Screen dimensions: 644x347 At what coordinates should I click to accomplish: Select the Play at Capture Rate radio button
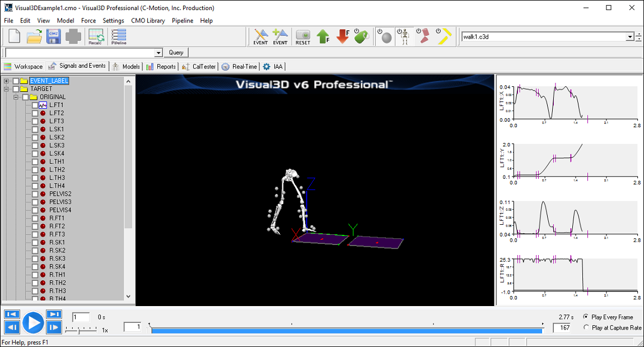(586, 327)
